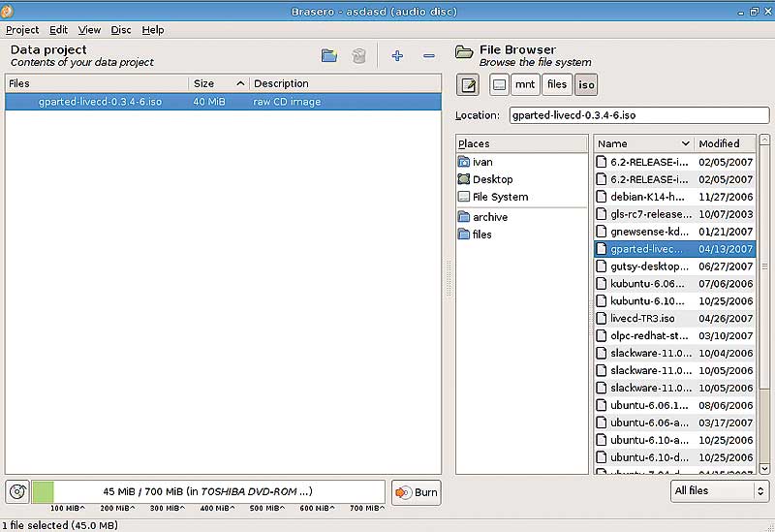Select ubuntu-6.10-d... file
Screen dimensions: 775x532
674,457
